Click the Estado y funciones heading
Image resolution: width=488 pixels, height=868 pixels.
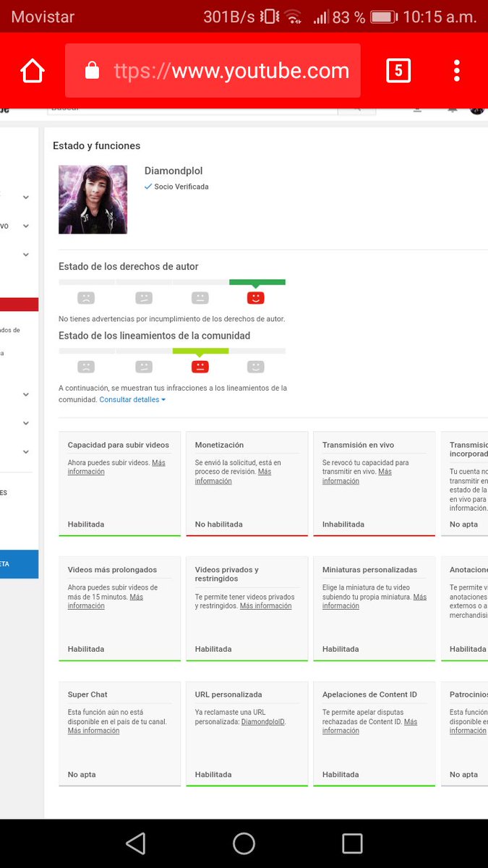96,145
